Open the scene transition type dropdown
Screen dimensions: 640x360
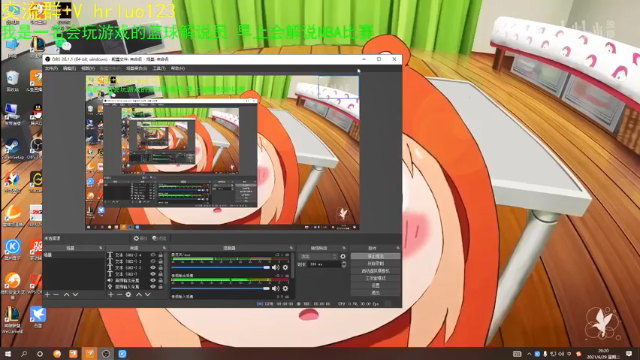point(318,256)
